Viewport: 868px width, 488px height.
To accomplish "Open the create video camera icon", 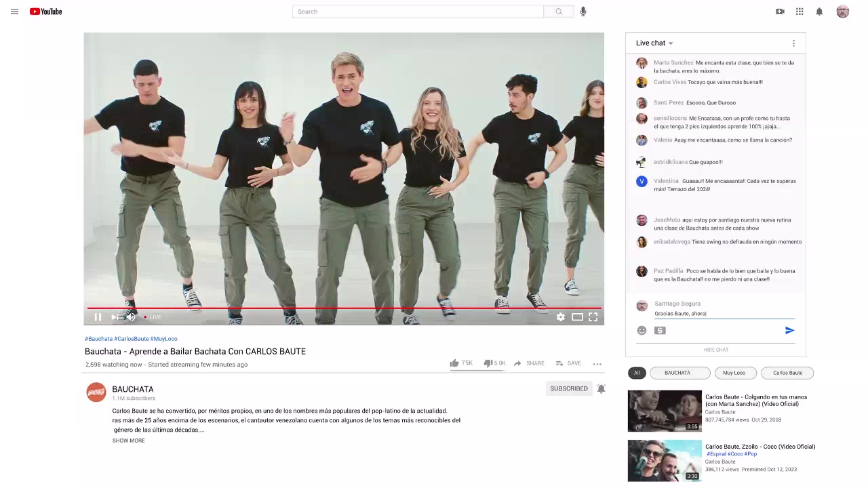I will pos(780,12).
